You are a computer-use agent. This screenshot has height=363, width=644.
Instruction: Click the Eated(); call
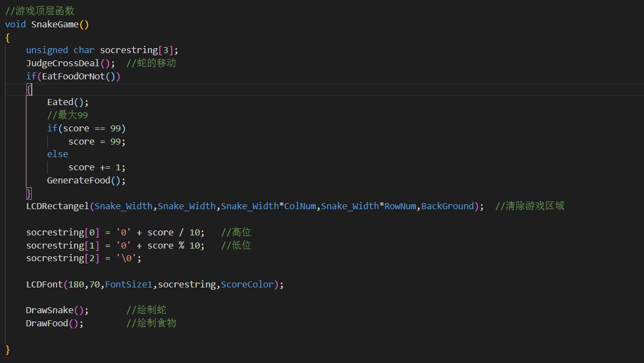coord(68,102)
